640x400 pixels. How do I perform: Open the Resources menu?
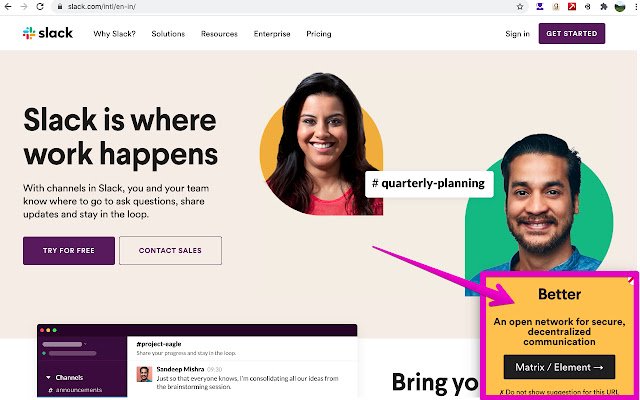(219, 34)
